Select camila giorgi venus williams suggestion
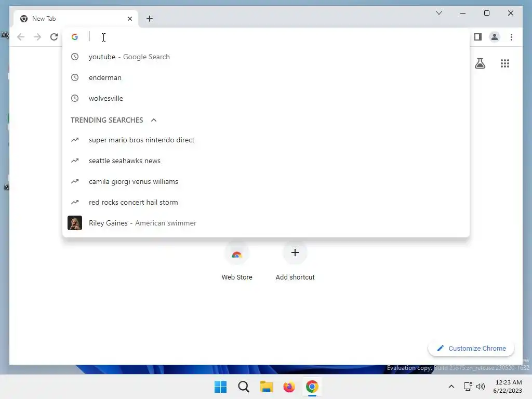The height and width of the screenshot is (399, 532). click(x=266, y=181)
